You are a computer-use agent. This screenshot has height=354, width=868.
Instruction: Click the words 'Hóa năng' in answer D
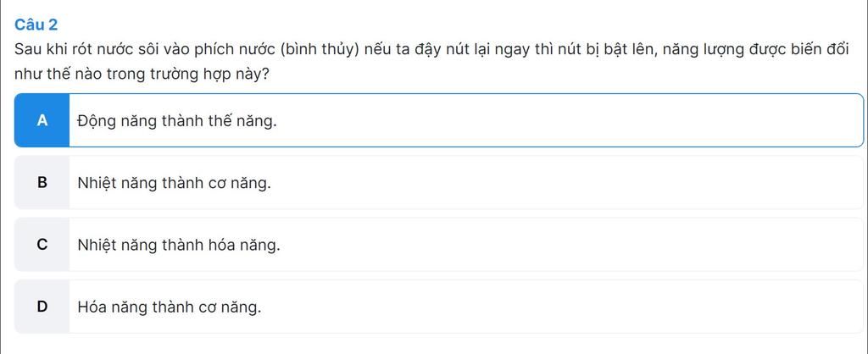pos(106,307)
